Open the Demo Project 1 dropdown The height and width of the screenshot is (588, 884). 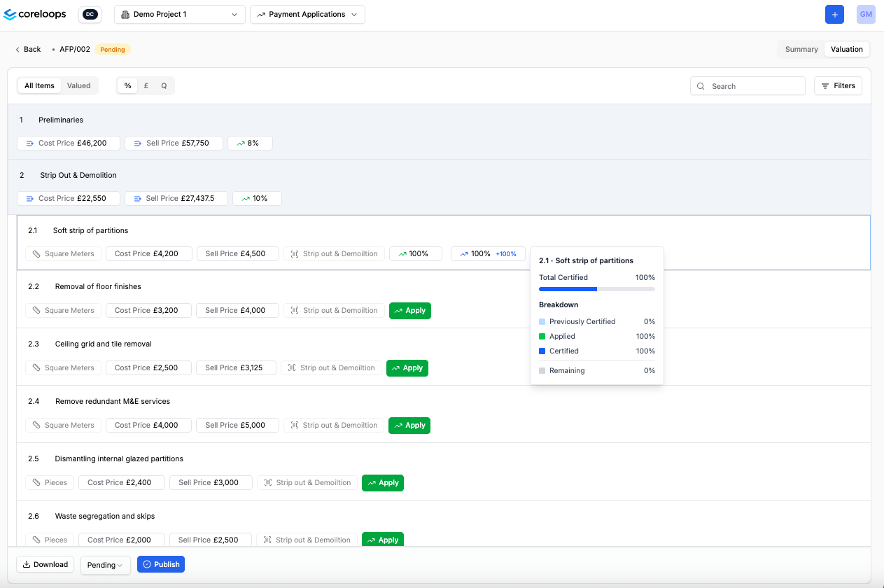point(179,15)
